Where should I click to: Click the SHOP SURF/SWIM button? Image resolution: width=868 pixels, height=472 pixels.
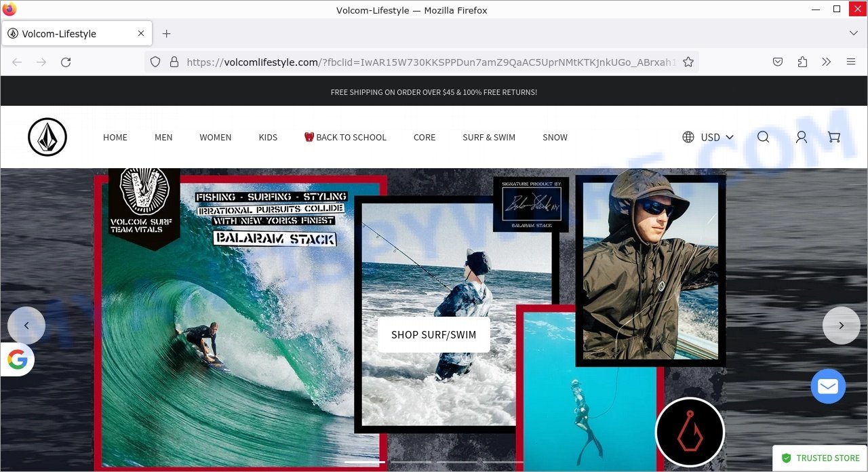434,334
